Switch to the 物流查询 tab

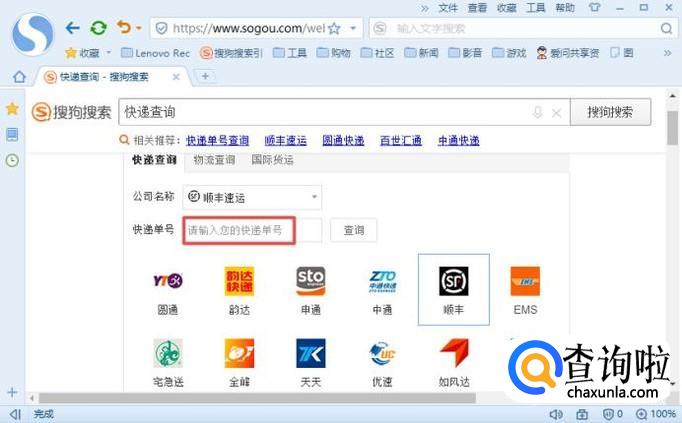click(x=214, y=160)
